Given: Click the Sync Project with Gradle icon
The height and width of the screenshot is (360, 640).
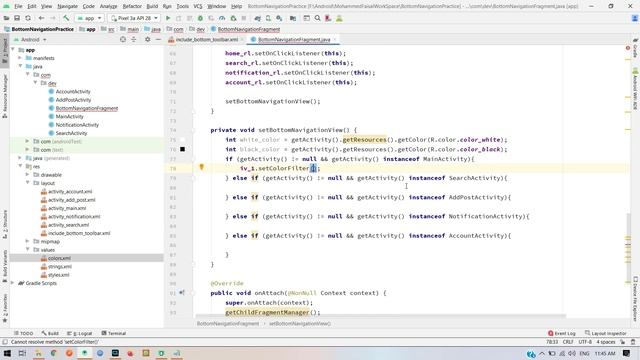Looking at the screenshot, I should pos(258,18).
